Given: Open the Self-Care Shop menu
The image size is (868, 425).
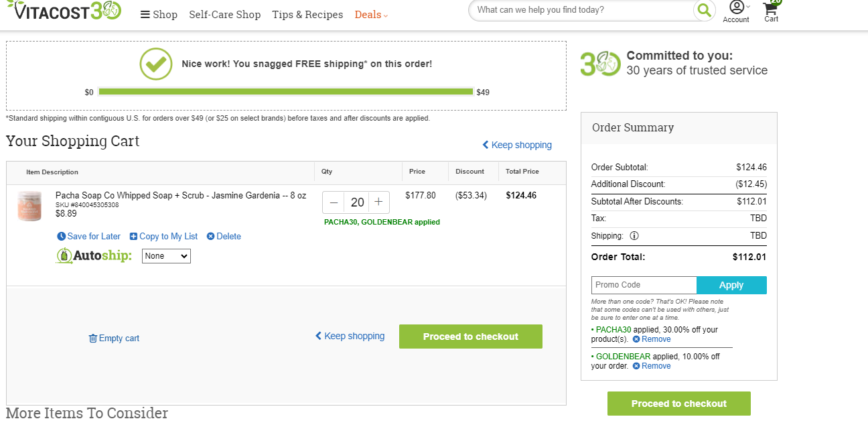Looking at the screenshot, I should pos(225,14).
